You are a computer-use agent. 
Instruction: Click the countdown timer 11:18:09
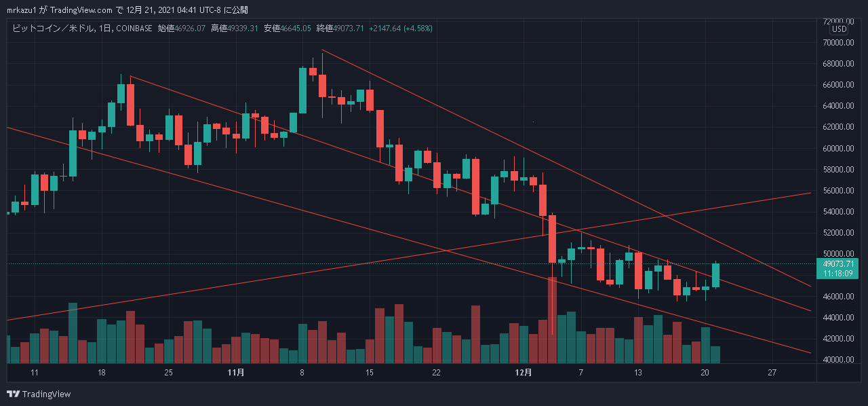coord(840,273)
